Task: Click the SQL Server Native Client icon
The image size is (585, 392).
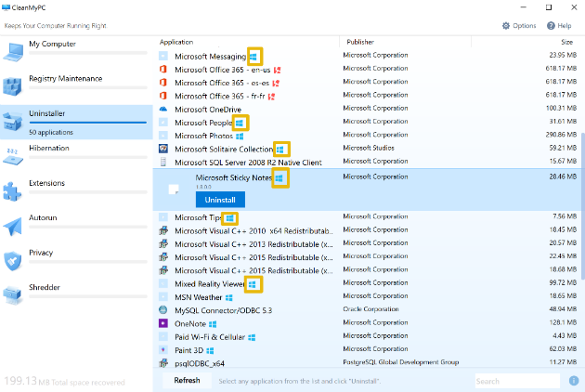Action: click(x=163, y=162)
